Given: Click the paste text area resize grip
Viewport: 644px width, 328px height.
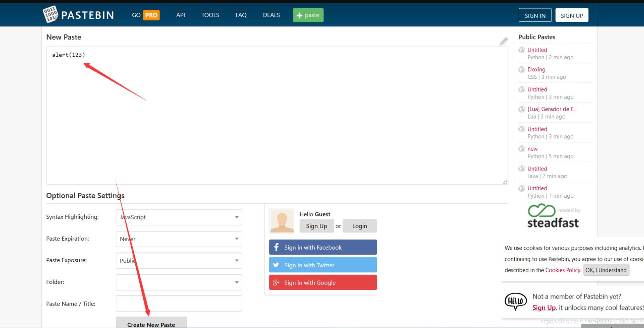Looking at the screenshot, I should (x=505, y=181).
